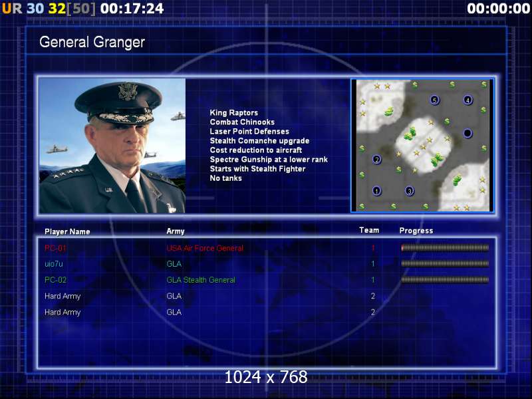Click the UR label in top-left overlay
The height and width of the screenshot is (399, 532).
click(12, 9)
